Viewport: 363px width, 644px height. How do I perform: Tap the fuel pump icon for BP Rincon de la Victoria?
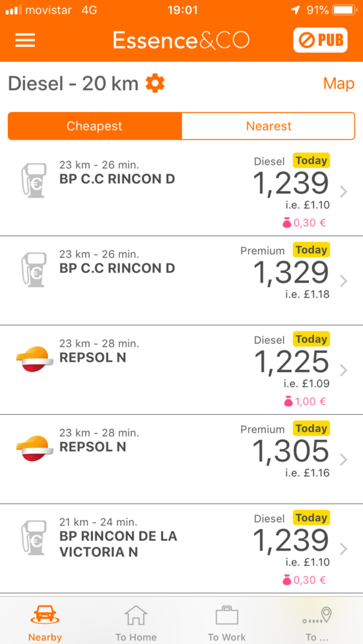(x=32, y=538)
